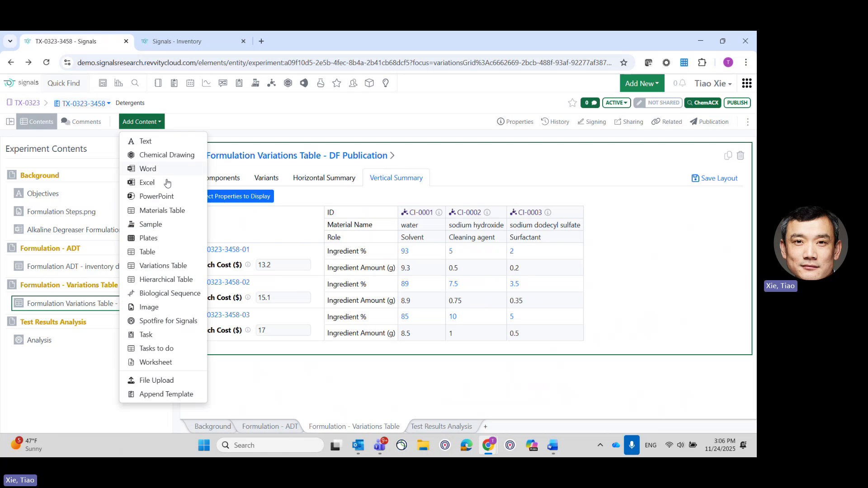Image resolution: width=868 pixels, height=488 pixels.
Task: Click the Chrome icon in the taskbar
Action: [488, 445]
